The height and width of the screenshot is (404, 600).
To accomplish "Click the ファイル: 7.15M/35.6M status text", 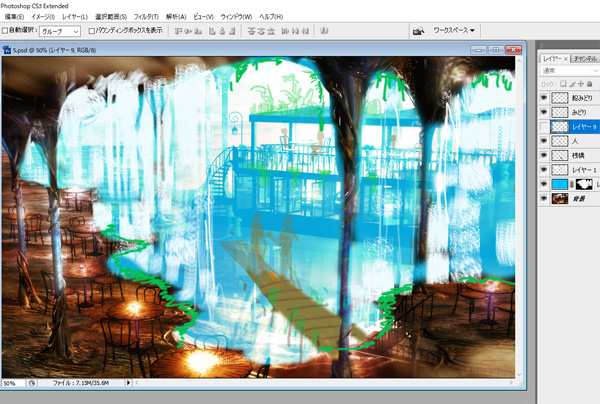I will 81,383.
